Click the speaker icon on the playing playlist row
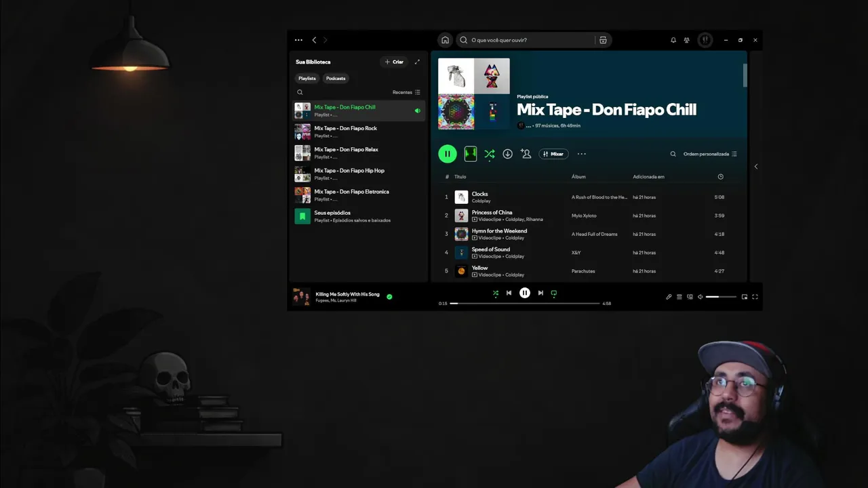The width and height of the screenshot is (868, 488). pos(417,110)
